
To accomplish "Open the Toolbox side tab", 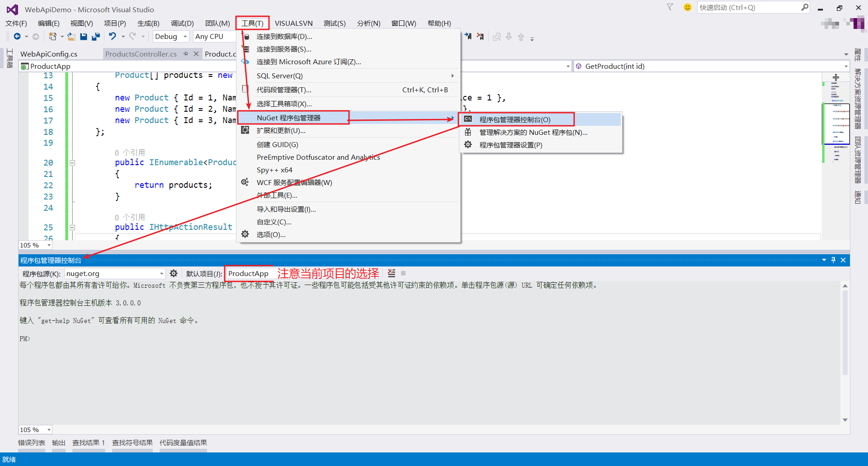I will [9, 59].
